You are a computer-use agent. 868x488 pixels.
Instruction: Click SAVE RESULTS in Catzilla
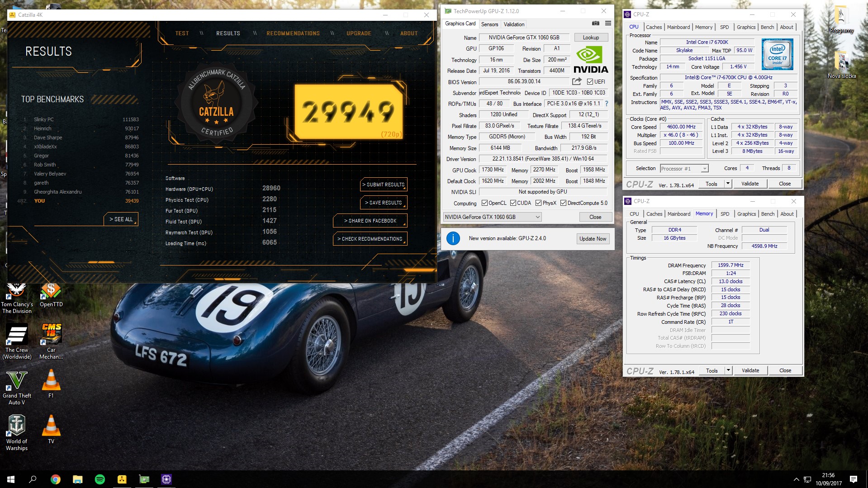pos(384,203)
